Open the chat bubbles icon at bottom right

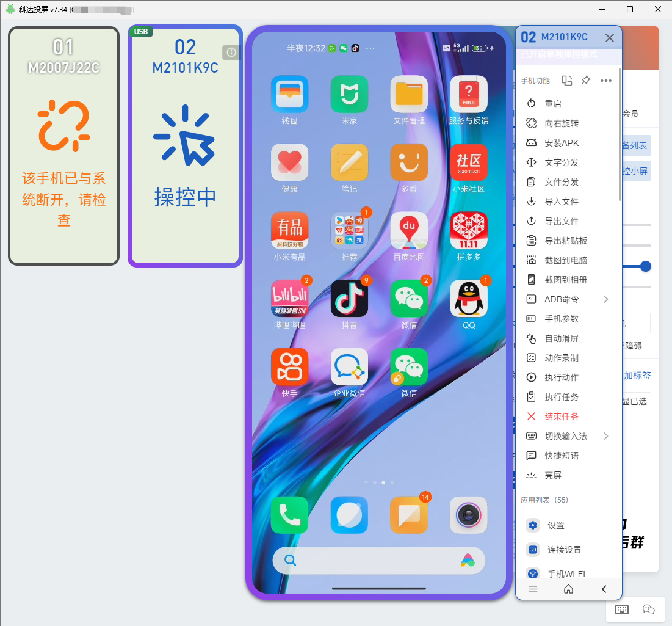point(649,610)
